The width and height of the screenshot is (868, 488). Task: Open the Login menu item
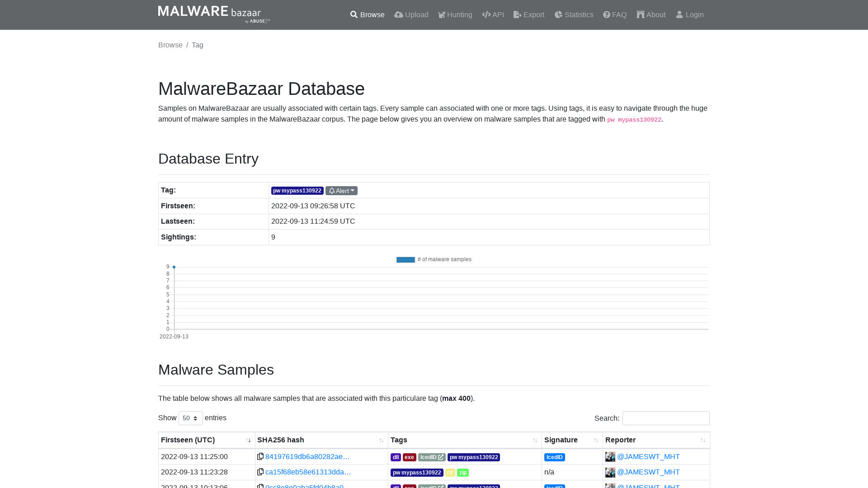click(x=690, y=14)
